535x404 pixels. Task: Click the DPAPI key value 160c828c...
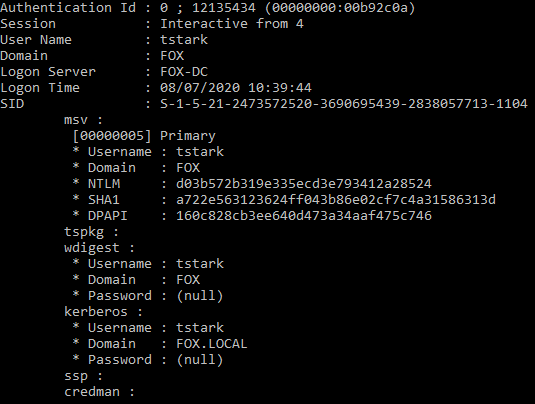tap(304, 216)
